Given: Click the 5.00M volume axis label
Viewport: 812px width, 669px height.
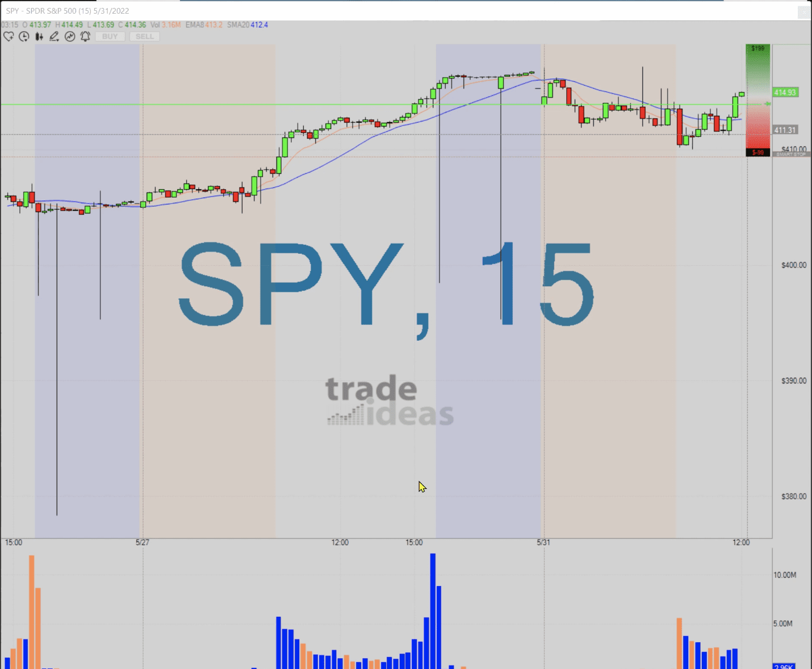Looking at the screenshot, I should coord(782,624).
